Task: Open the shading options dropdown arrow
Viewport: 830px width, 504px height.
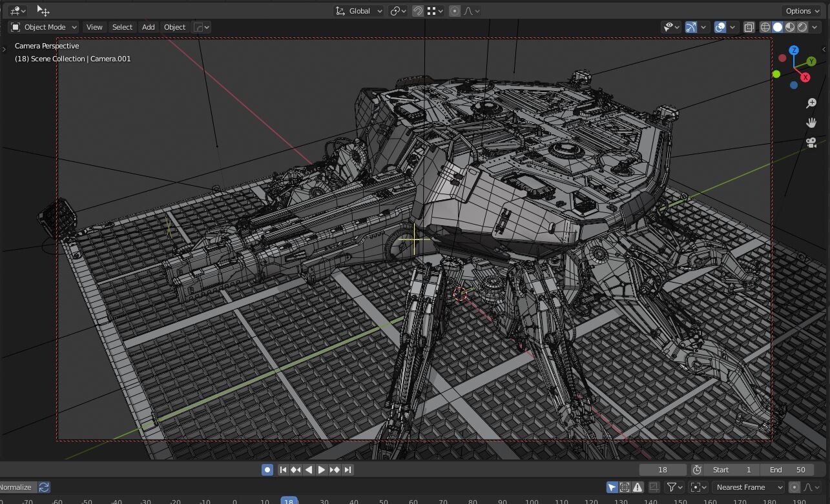Action: click(816, 27)
